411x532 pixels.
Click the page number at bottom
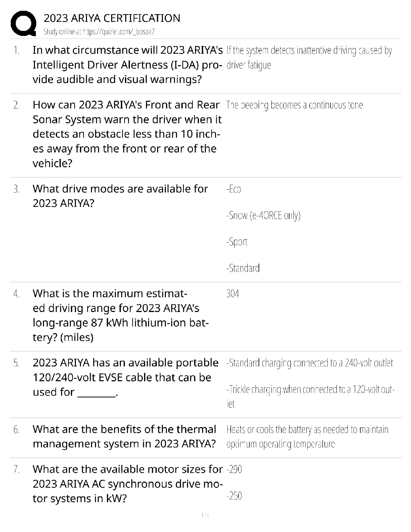(x=205, y=515)
